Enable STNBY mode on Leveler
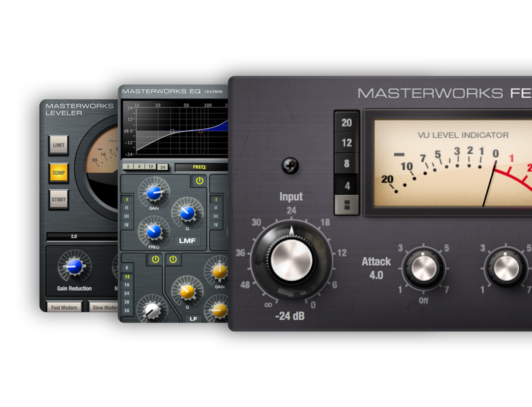This screenshot has width=532, height=407. (x=58, y=200)
